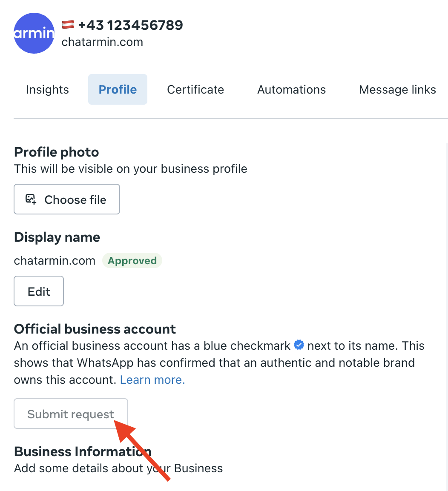
Task: Click the image upload icon beside Choose file
Action: pyautogui.click(x=31, y=199)
